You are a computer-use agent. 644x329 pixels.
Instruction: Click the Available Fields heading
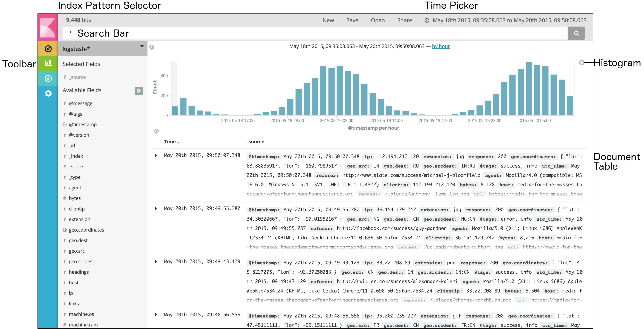(82, 90)
